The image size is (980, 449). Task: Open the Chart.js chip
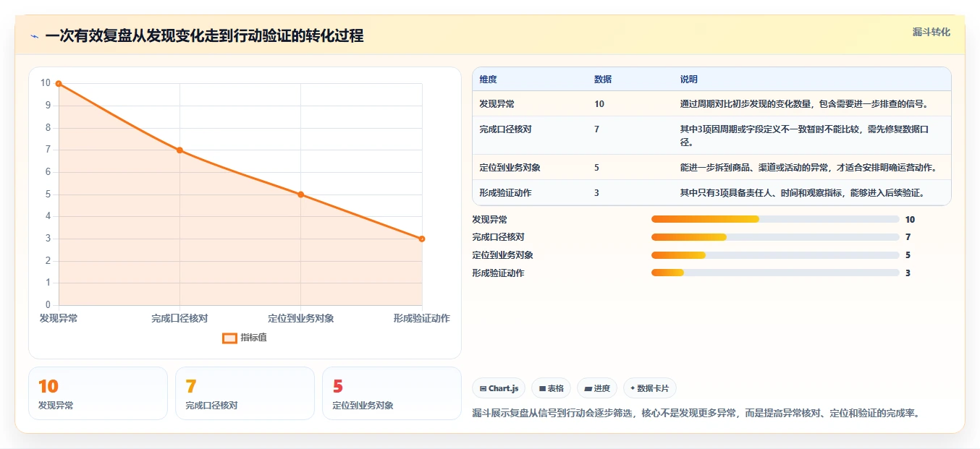[x=499, y=388]
